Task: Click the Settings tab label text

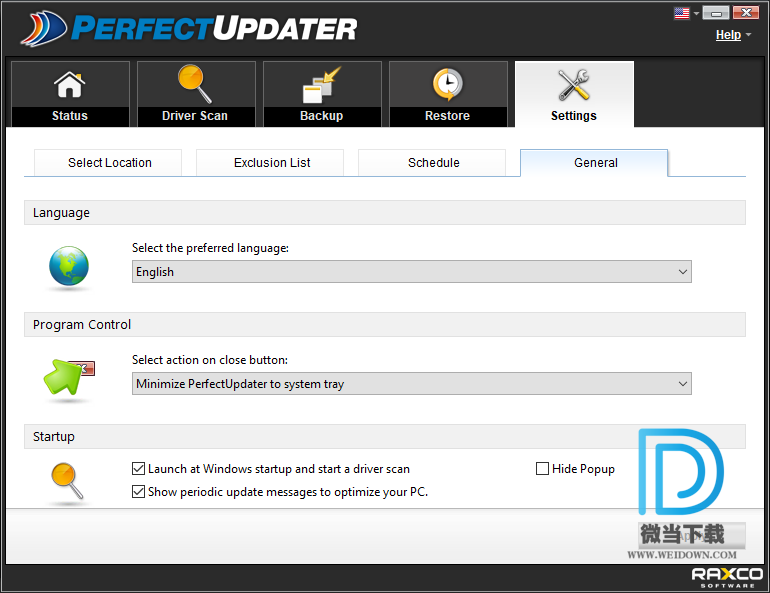Action: (x=574, y=116)
